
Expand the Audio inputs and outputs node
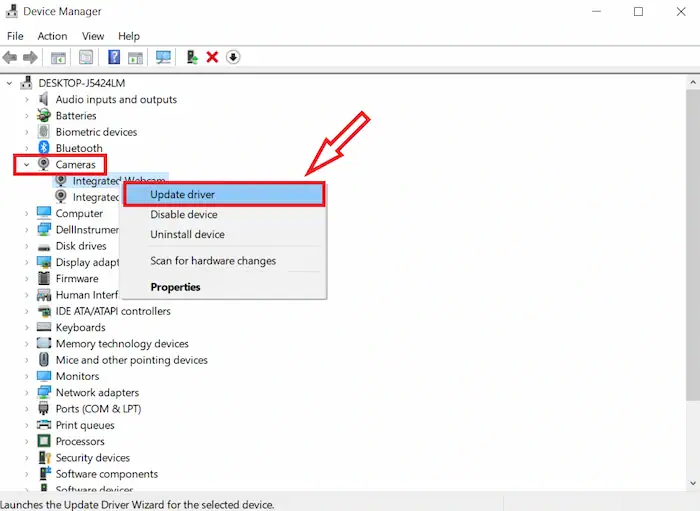[x=27, y=100]
